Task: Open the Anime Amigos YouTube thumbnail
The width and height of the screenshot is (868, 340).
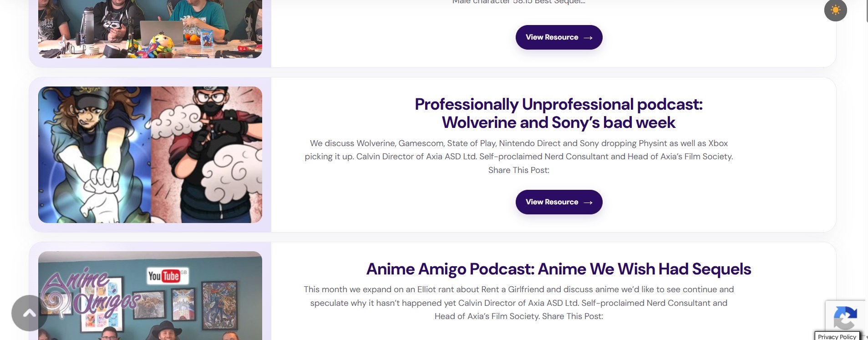Action: pos(150,296)
